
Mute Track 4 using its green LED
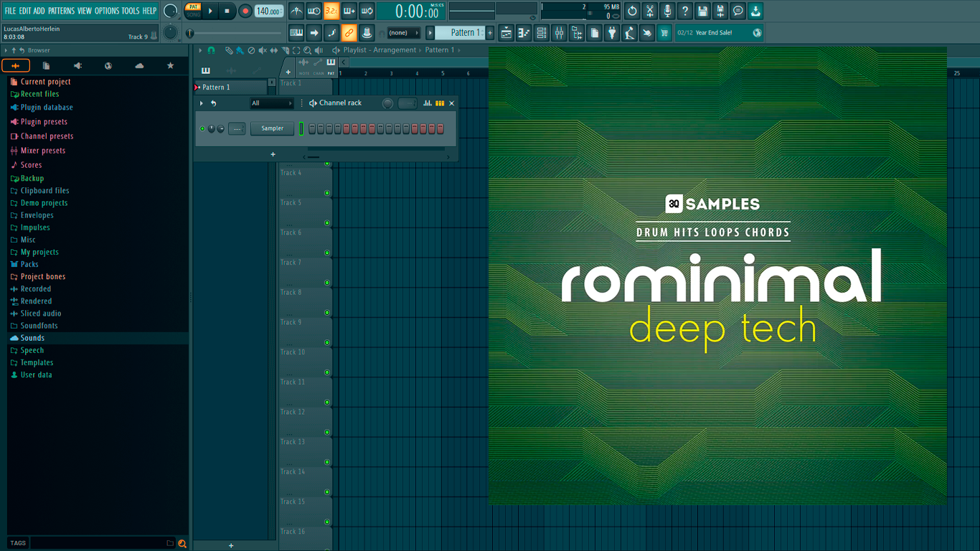coord(327,193)
